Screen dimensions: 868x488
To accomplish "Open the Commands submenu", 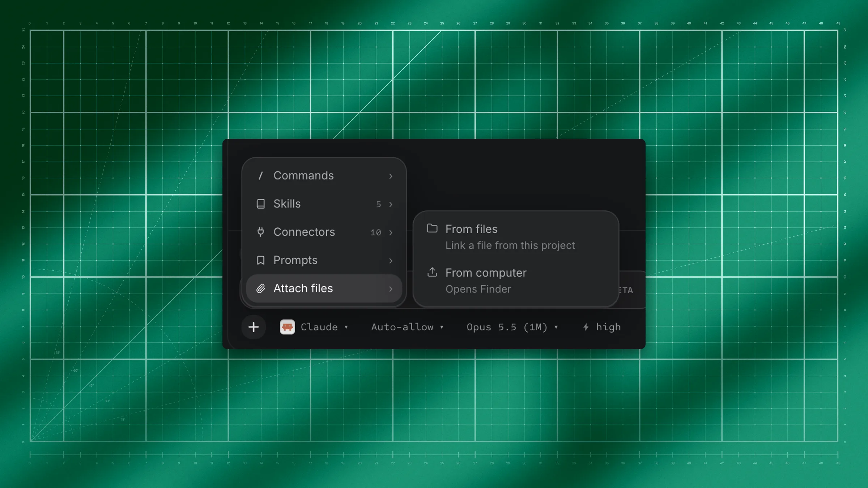I will [324, 176].
